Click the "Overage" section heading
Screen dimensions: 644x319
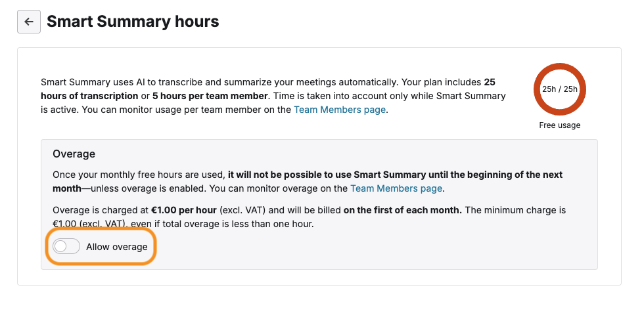click(74, 154)
